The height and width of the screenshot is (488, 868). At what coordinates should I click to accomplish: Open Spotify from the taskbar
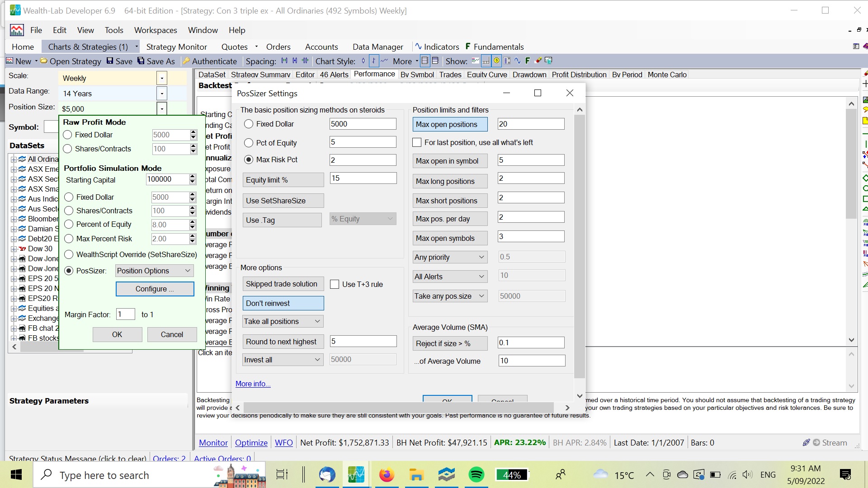(x=476, y=475)
